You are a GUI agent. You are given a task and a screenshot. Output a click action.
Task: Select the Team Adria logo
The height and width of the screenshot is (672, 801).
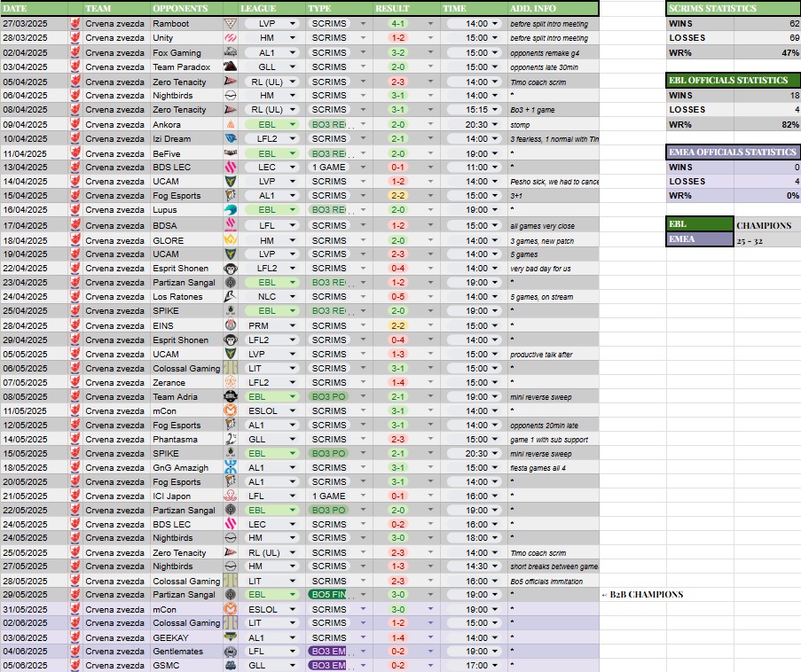[x=231, y=397]
